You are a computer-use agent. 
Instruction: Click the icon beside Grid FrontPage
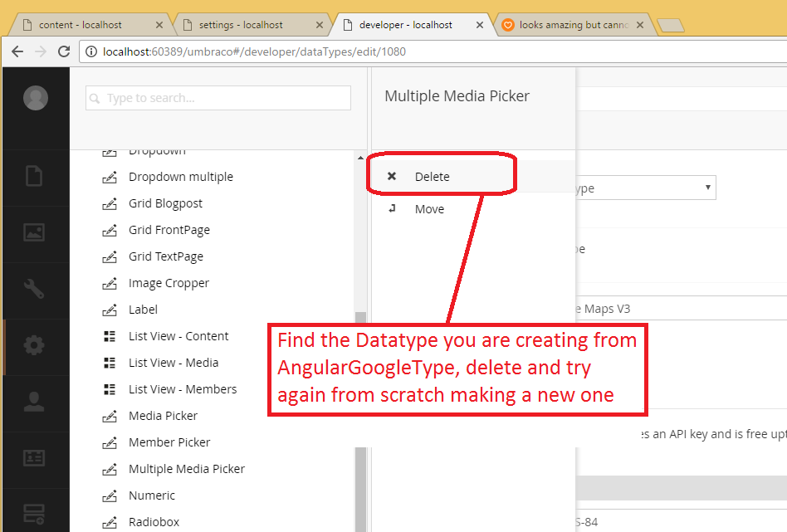coord(110,231)
